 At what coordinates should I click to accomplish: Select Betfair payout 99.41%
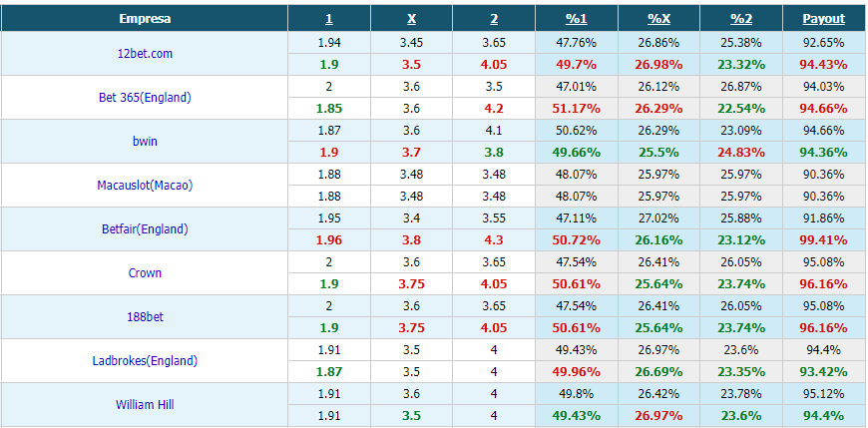point(824,240)
